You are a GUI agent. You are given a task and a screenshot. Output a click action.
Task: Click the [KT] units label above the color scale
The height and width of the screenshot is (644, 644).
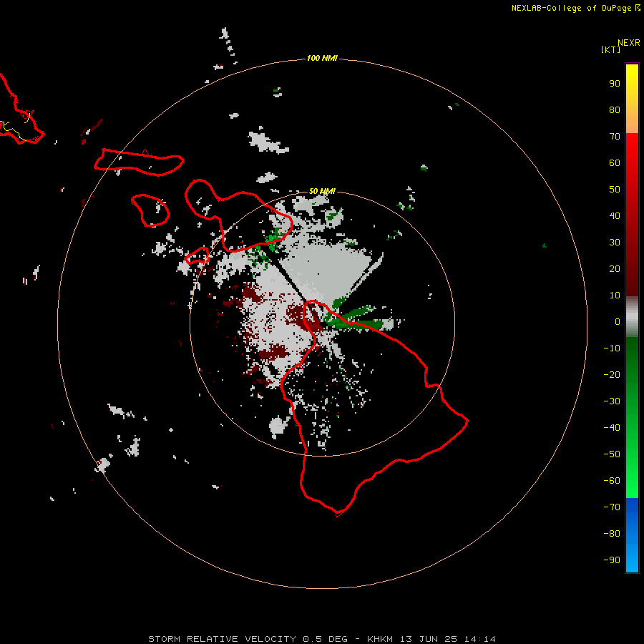[610, 49]
